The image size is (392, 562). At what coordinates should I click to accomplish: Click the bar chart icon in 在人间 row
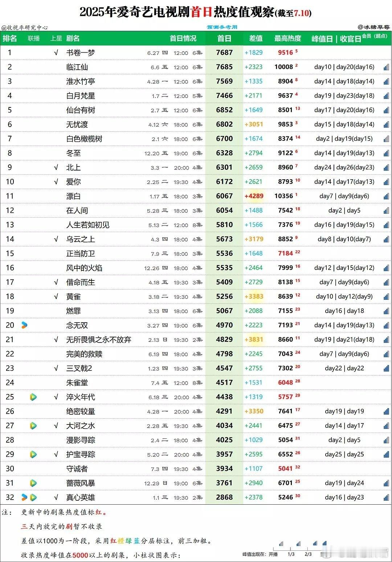(386, 211)
